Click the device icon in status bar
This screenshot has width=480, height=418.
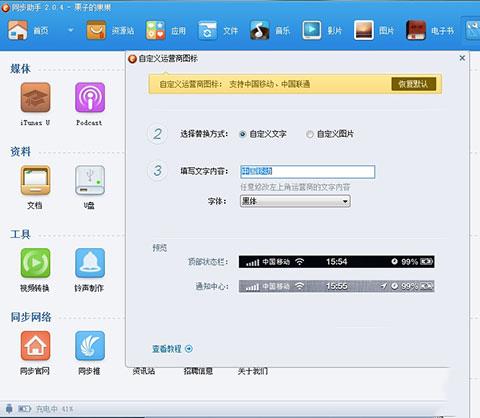(9, 408)
